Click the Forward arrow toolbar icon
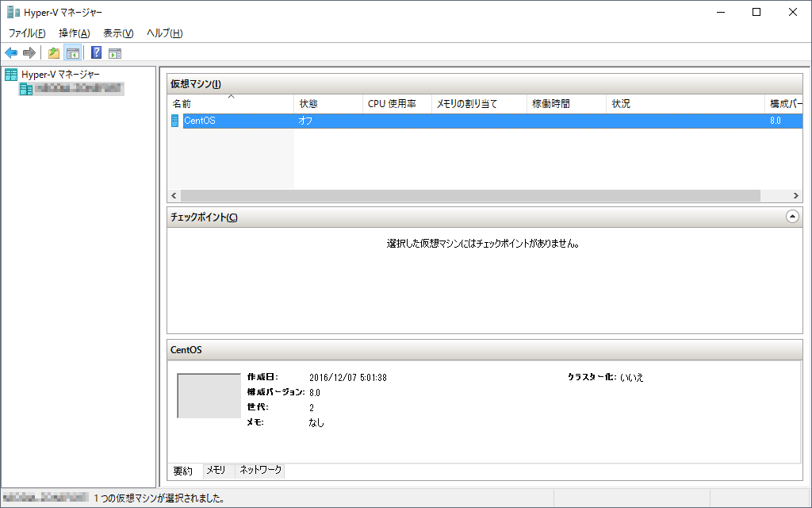The height and width of the screenshot is (508, 812). coord(29,52)
